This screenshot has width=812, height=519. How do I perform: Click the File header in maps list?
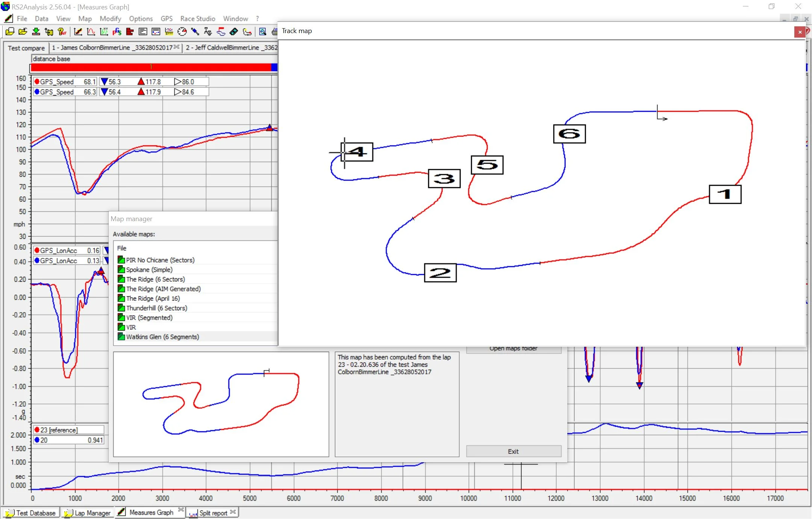tap(122, 248)
